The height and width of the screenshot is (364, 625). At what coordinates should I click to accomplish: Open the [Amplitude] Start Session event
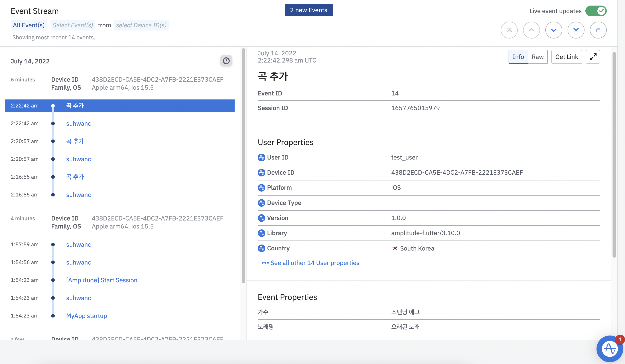click(101, 280)
